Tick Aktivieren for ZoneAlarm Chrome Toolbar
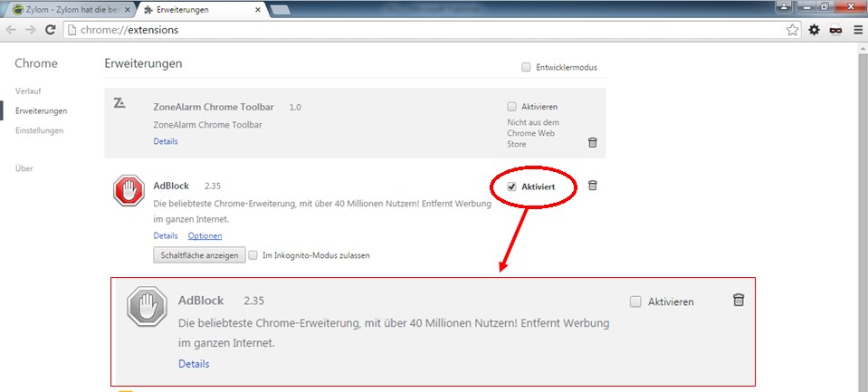The image size is (868, 392). pyautogui.click(x=511, y=106)
